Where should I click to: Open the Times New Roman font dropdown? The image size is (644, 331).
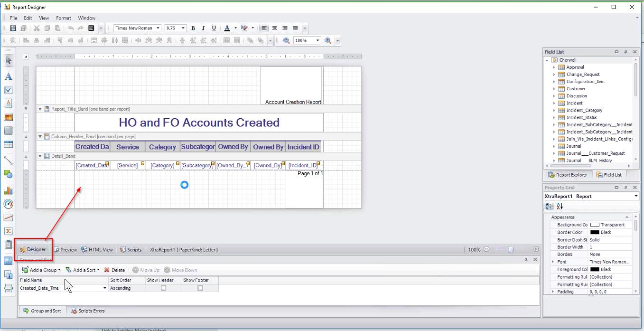click(x=158, y=28)
